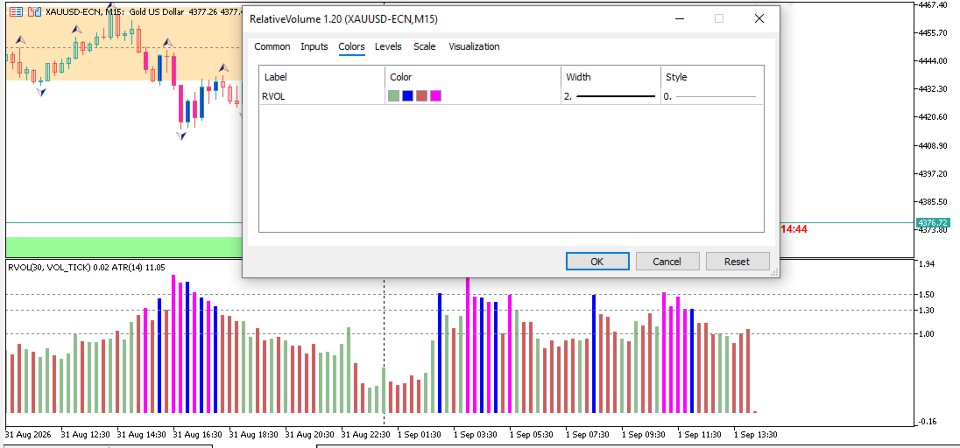Image resolution: width=960 pixels, height=448 pixels.
Task: Confirm settings with the OK button
Action: coord(598,261)
